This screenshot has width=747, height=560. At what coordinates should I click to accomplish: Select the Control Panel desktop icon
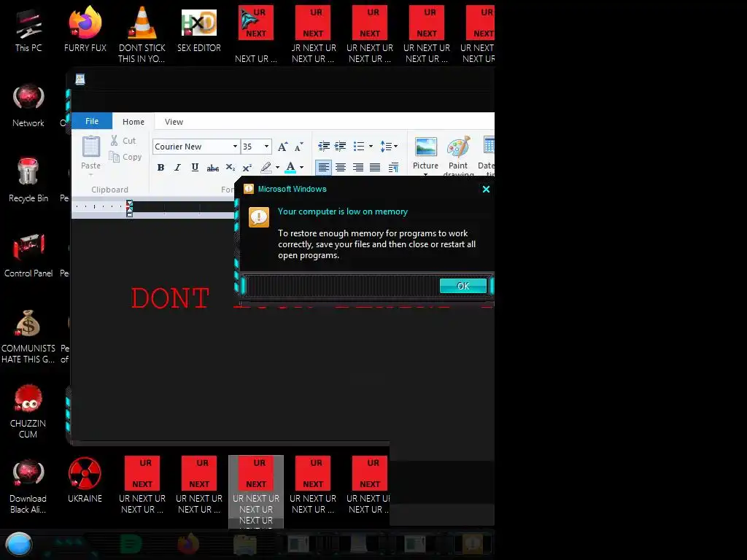coord(28,255)
